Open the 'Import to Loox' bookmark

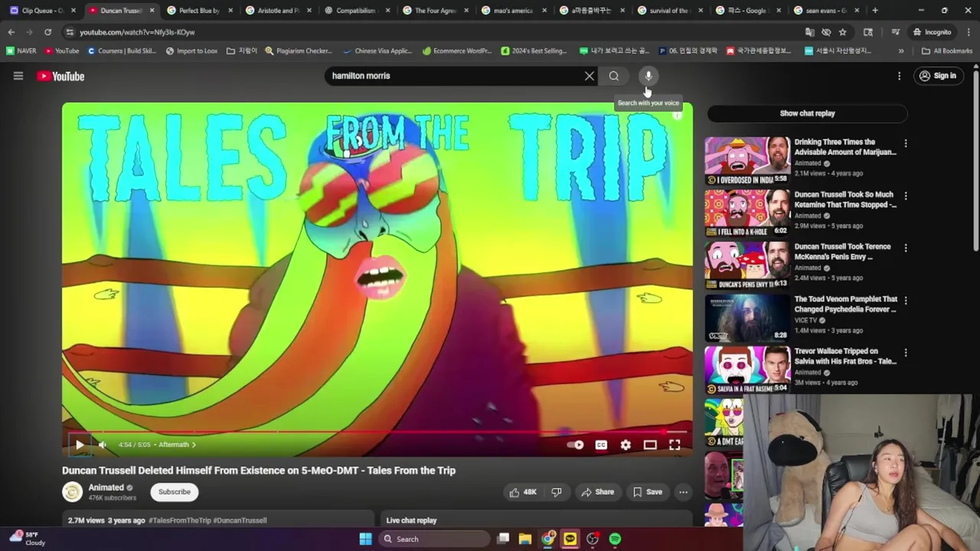[x=191, y=51]
